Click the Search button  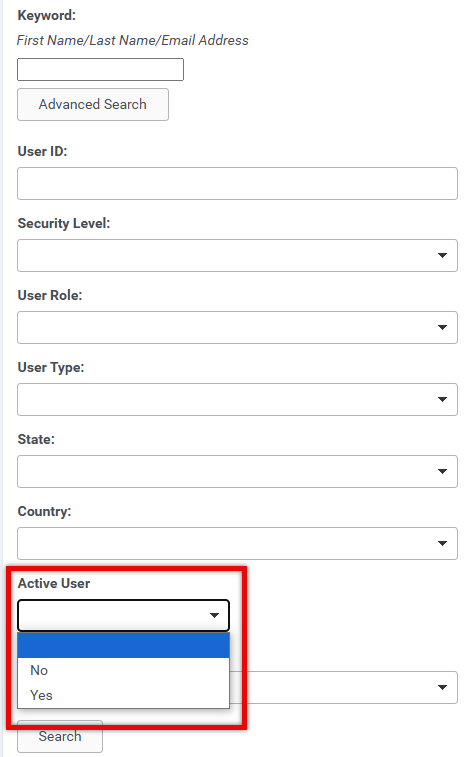pyautogui.click(x=60, y=736)
